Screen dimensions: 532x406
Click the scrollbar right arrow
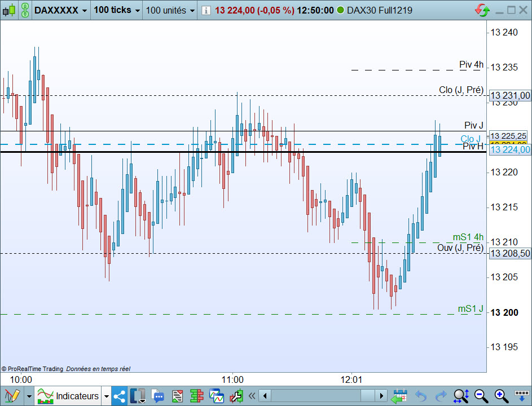coord(381,396)
